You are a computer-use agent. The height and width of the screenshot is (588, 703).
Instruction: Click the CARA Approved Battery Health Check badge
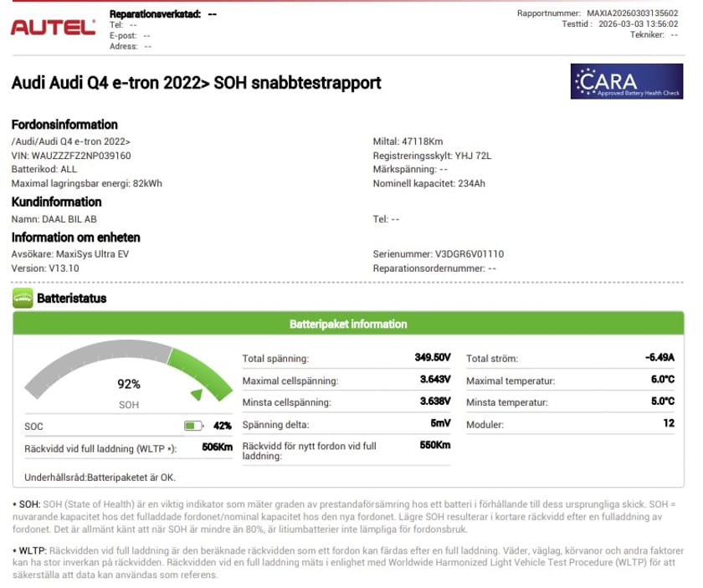click(x=626, y=81)
